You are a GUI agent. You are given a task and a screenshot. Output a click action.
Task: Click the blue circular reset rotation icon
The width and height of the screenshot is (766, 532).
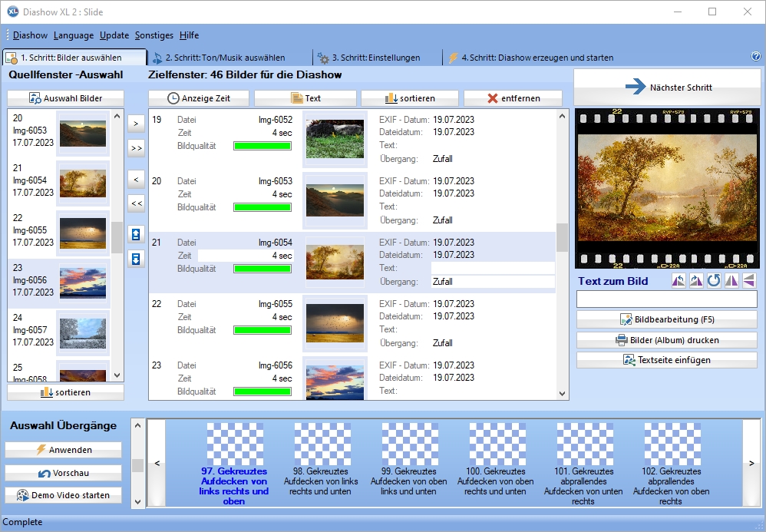(714, 280)
